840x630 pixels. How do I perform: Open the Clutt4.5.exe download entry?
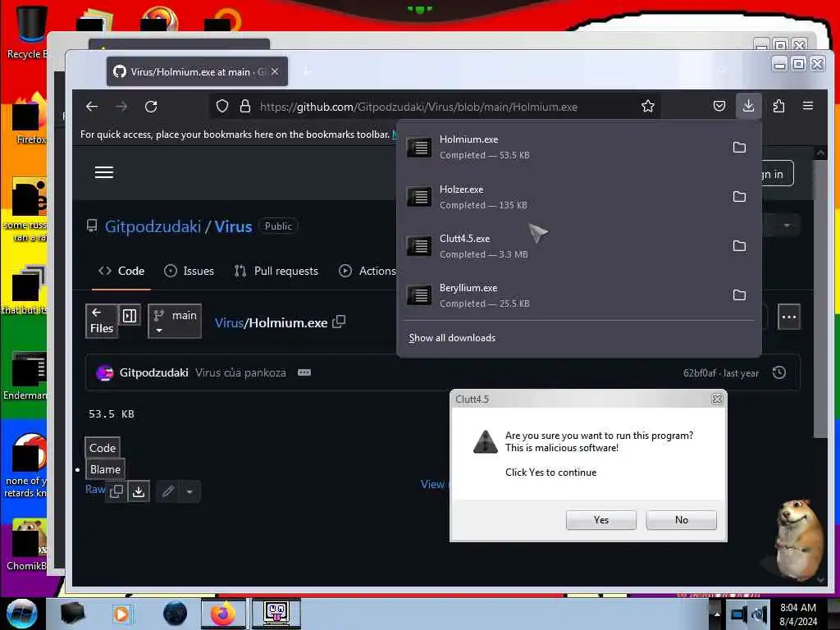click(x=563, y=246)
